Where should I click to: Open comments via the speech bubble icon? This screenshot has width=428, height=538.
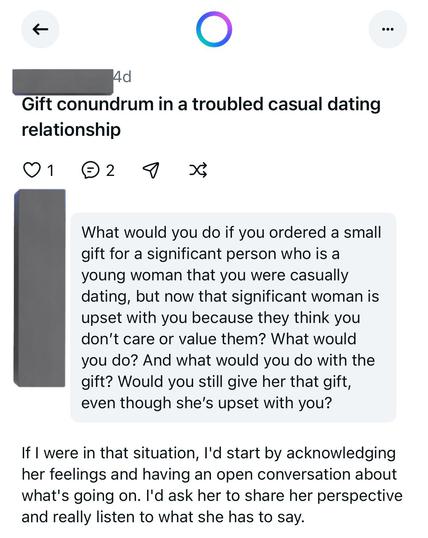90,170
